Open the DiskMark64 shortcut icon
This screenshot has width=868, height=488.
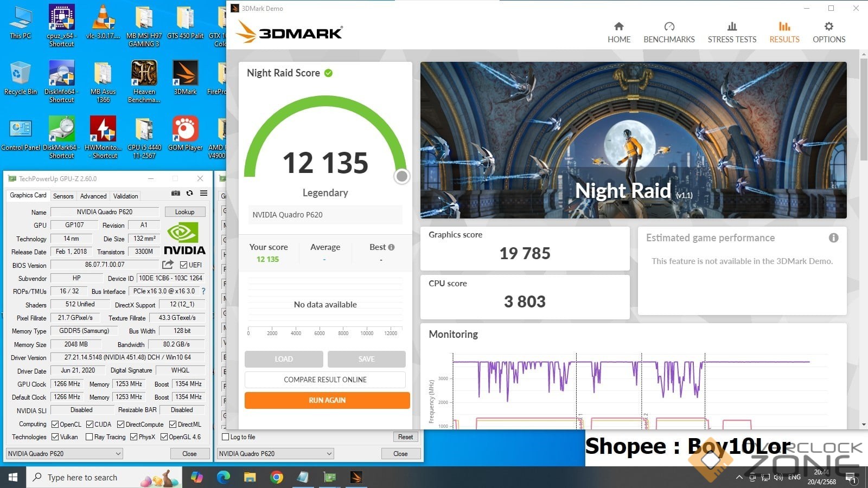coord(61,138)
